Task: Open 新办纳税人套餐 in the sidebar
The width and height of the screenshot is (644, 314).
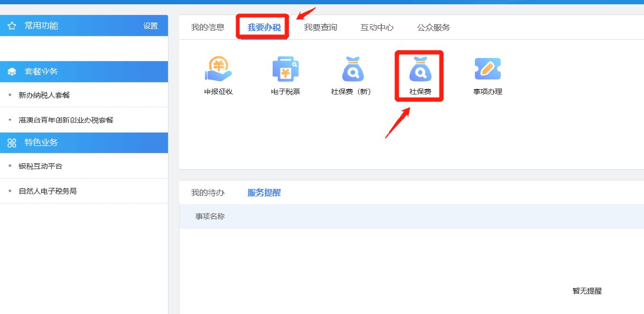Action: (44, 95)
